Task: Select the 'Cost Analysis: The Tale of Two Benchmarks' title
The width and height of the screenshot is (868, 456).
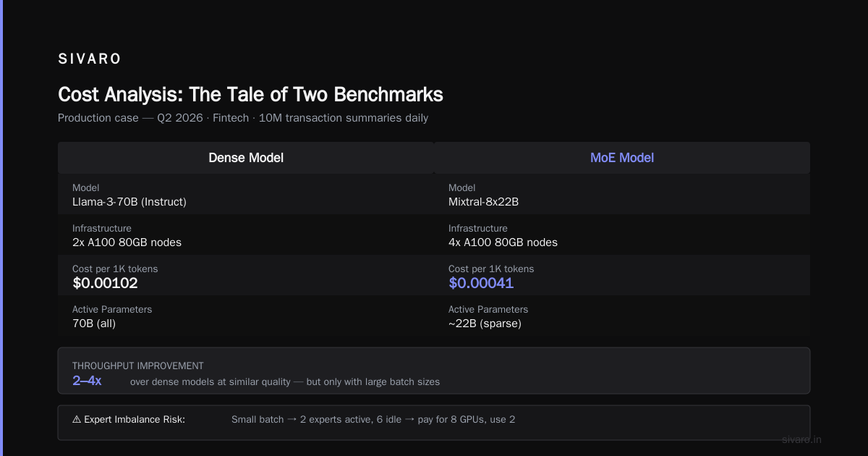Action: pyautogui.click(x=250, y=95)
